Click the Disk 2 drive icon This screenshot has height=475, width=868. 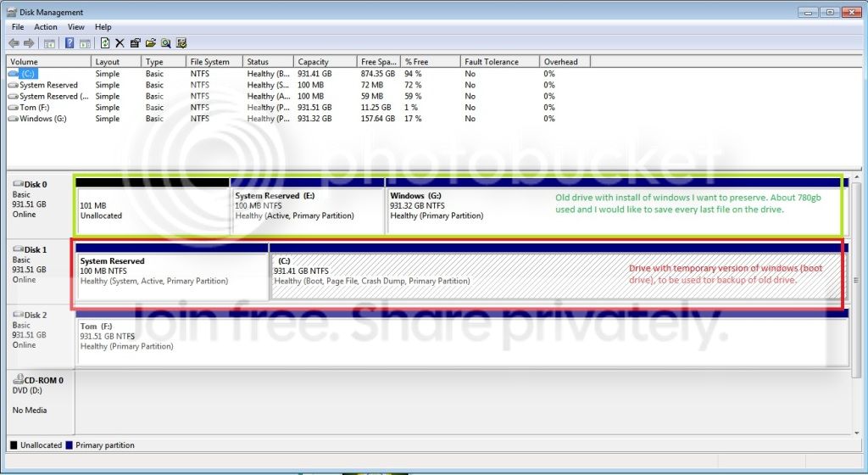coord(18,315)
